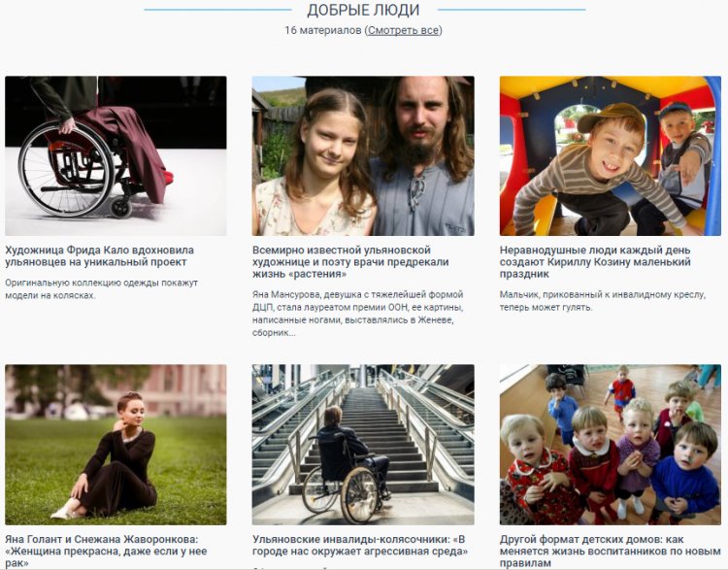The height and width of the screenshot is (570, 728).
Task: Open headline about Кириллу Козину маленький праздник
Action: click(x=595, y=262)
